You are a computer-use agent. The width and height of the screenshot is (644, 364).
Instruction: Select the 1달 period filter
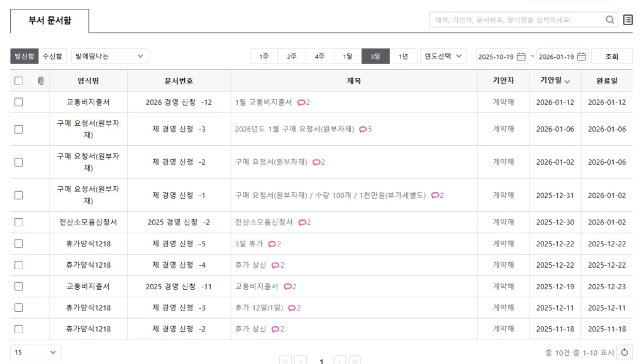click(x=348, y=57)
